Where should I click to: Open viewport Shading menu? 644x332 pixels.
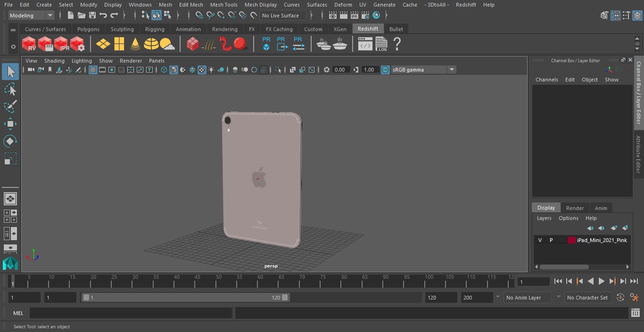[54, 61]
